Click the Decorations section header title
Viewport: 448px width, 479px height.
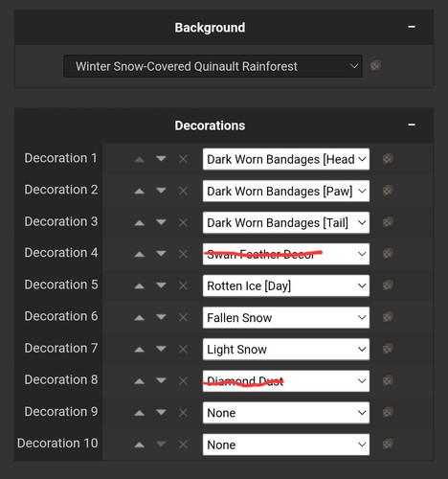(210, 125)
